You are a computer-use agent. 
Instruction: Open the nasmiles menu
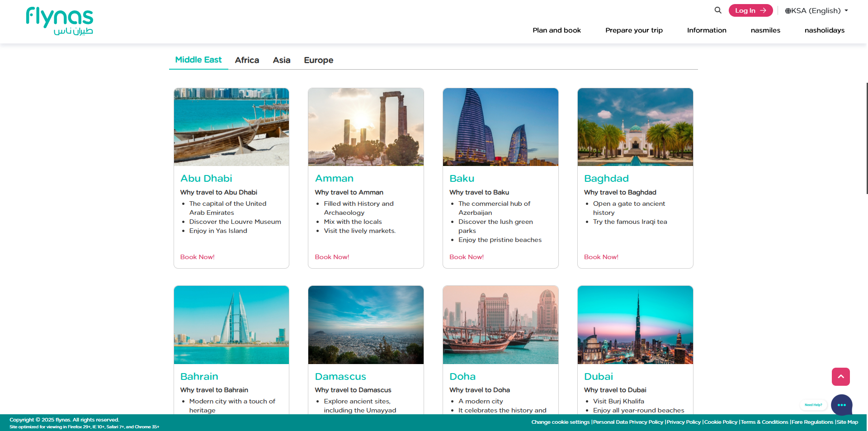pos(765,30)
